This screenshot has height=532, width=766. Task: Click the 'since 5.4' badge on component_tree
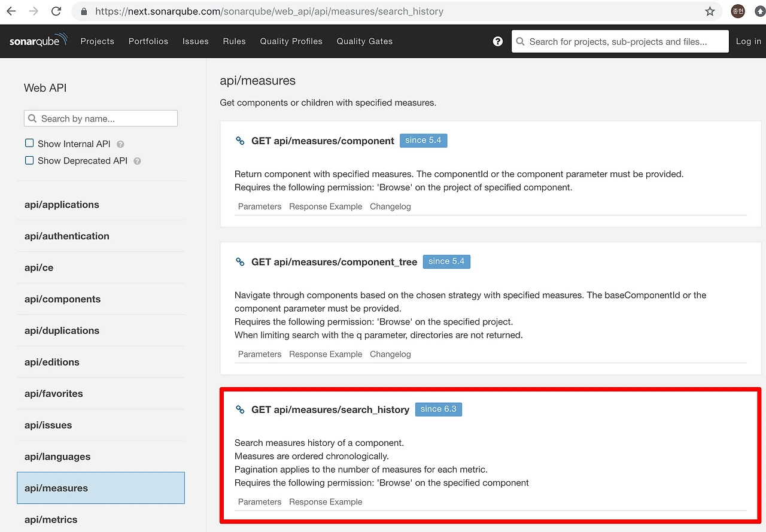coord(446,262)
